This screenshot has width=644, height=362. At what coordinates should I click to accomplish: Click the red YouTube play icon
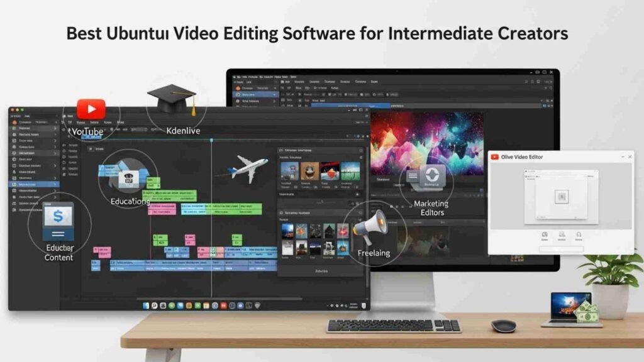pyautogui.click(x=91, y=107)
